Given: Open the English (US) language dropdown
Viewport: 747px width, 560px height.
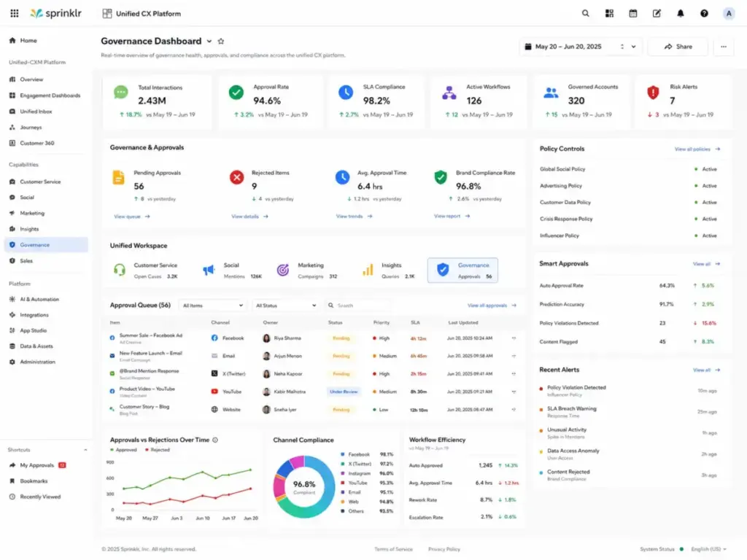Looking at the screenshot, I should coord(709,549).
